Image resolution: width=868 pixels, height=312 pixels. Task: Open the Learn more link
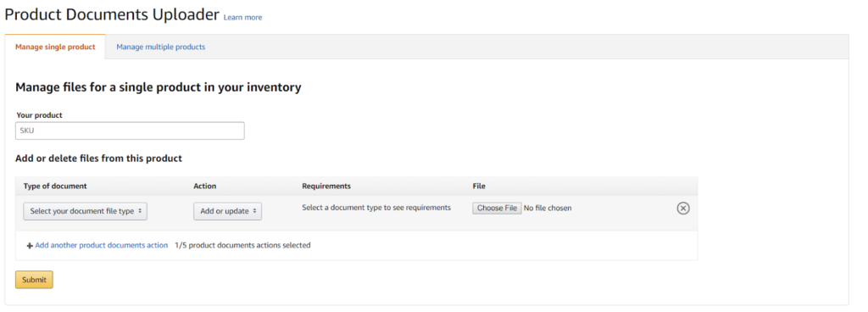(x=242, y=18)
